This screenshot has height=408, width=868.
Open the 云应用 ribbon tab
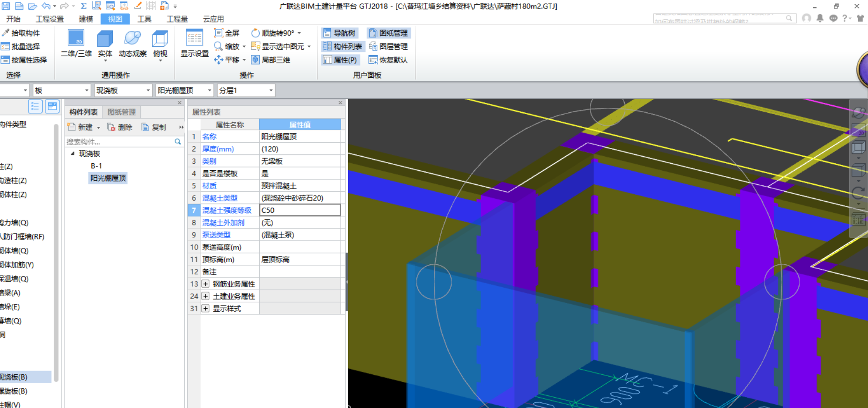click(x=213, y=19)
